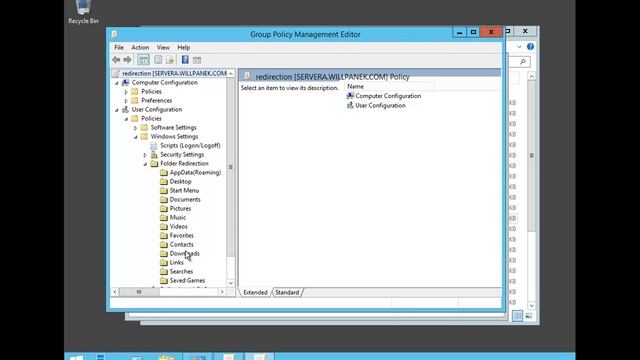Expand the Software Settings node
The height and width of the screenshot is (360, 640).
point(136,128)
